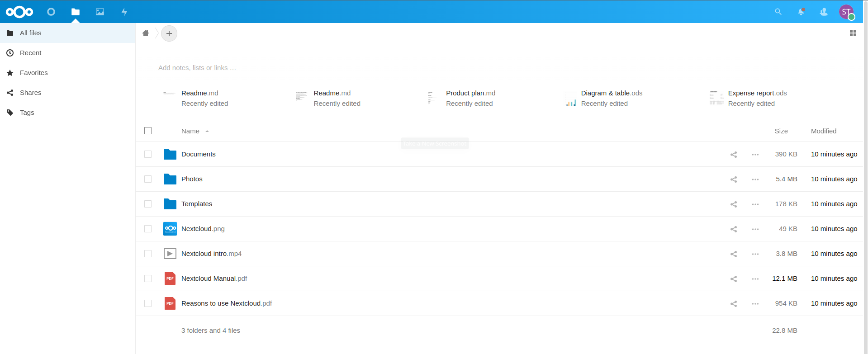Screen dimensions: 868x354
Task: Click the plus New file button
Action: [169, 33]
